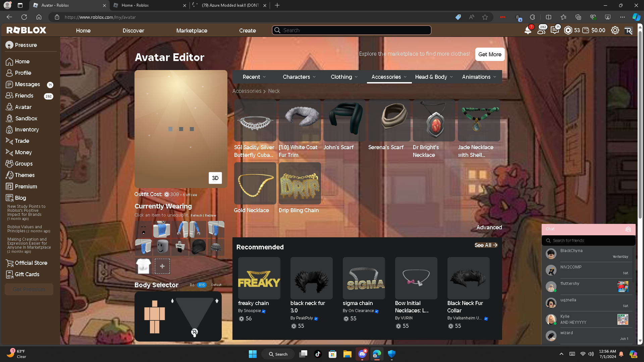Expand the Clothing dropdown
This screenshot has height=362, width=644.
(x=344, y=77)
